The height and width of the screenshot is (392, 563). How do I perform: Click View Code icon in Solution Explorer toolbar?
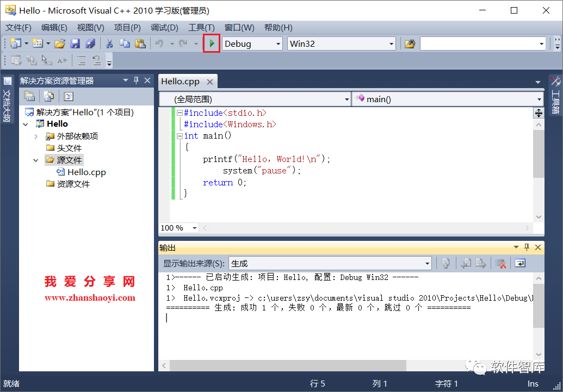(x=68, y=96)
